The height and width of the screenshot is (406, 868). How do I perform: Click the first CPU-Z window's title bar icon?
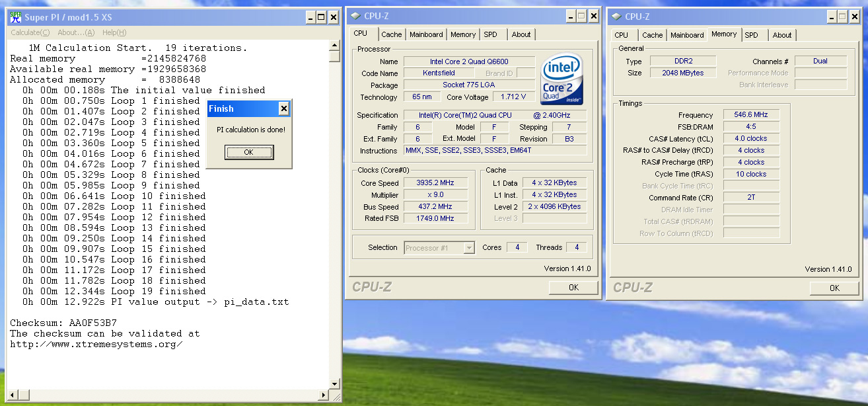(x=355, y=17)
